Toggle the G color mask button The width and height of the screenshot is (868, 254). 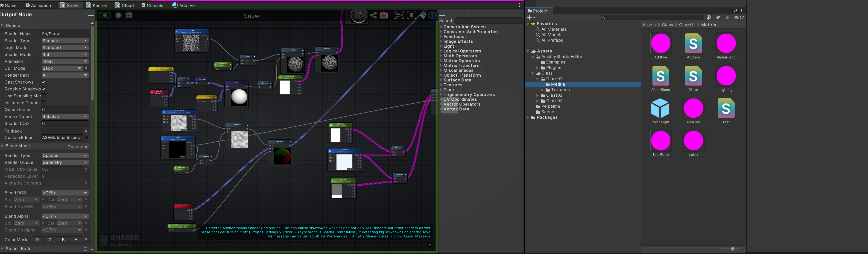(50, 240)
